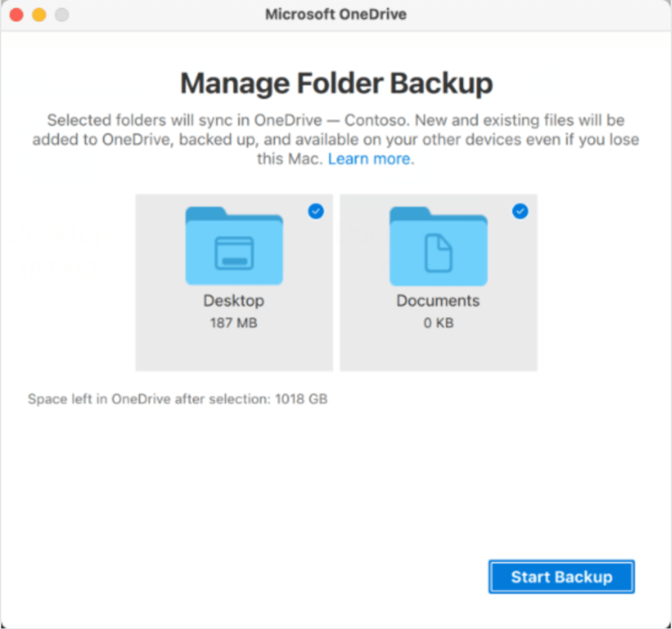Uncheck the Documents folder blue checkmark

point(520,211)
